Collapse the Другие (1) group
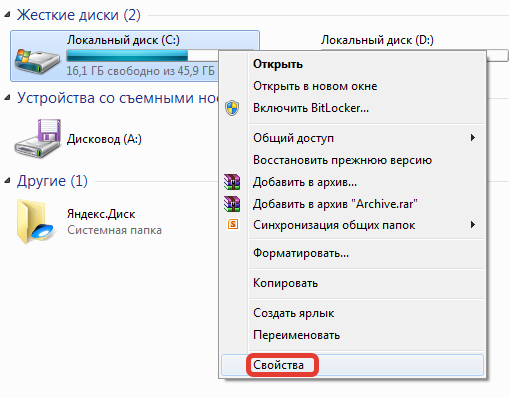 click(7, 181)
